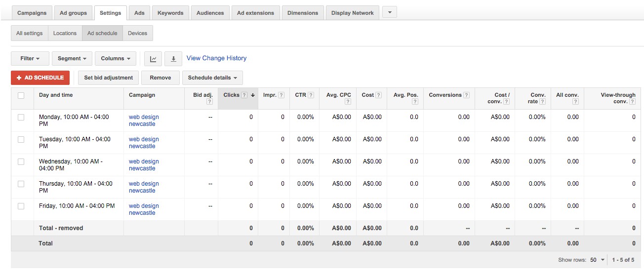Check the Wednesday schedule row checkbox
This screenshot has width=644, height=280.
21,162
